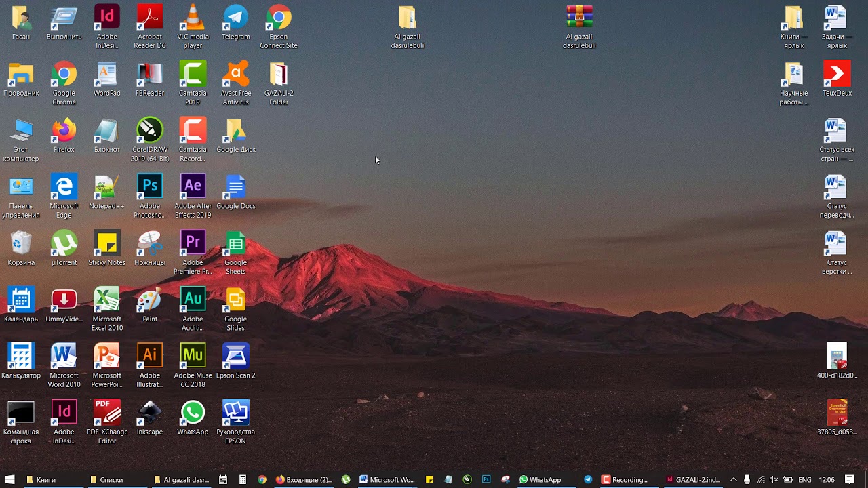Click the muted volume tray icon

(774, 480)
